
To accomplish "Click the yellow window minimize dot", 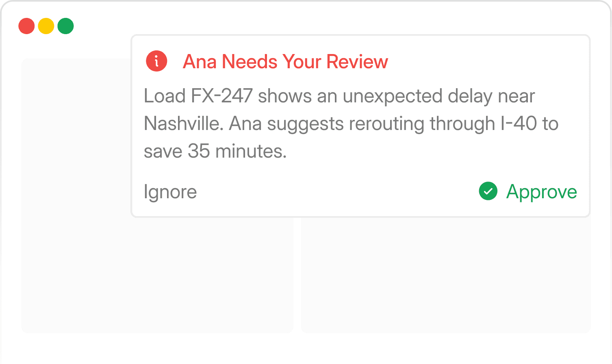I will [x=46, y=26].
